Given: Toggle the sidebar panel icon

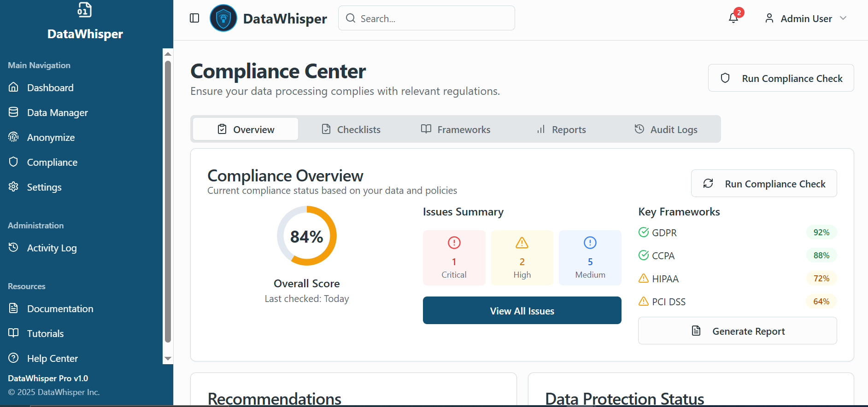Looking at the screenshot, I should pos(194,18).
